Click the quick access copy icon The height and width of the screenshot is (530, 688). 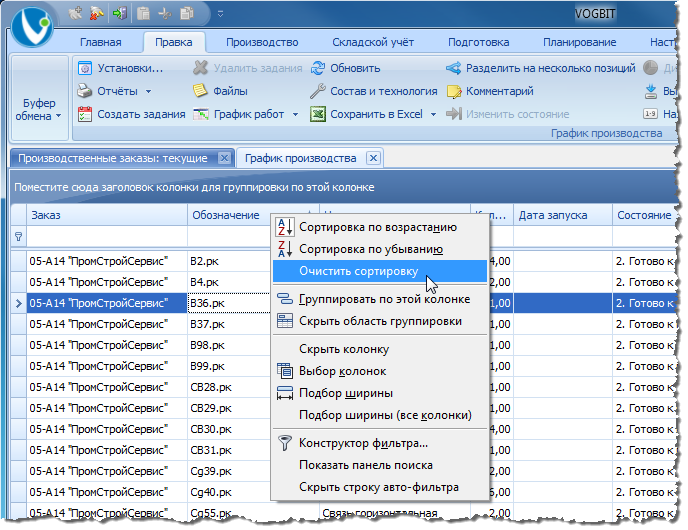pos(187,14)
